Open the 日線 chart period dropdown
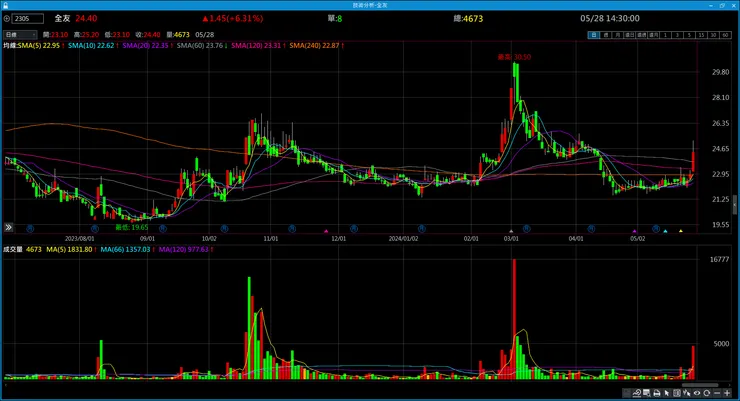The height and width of the screenshot is (401, 740). [x=20, y=34]
